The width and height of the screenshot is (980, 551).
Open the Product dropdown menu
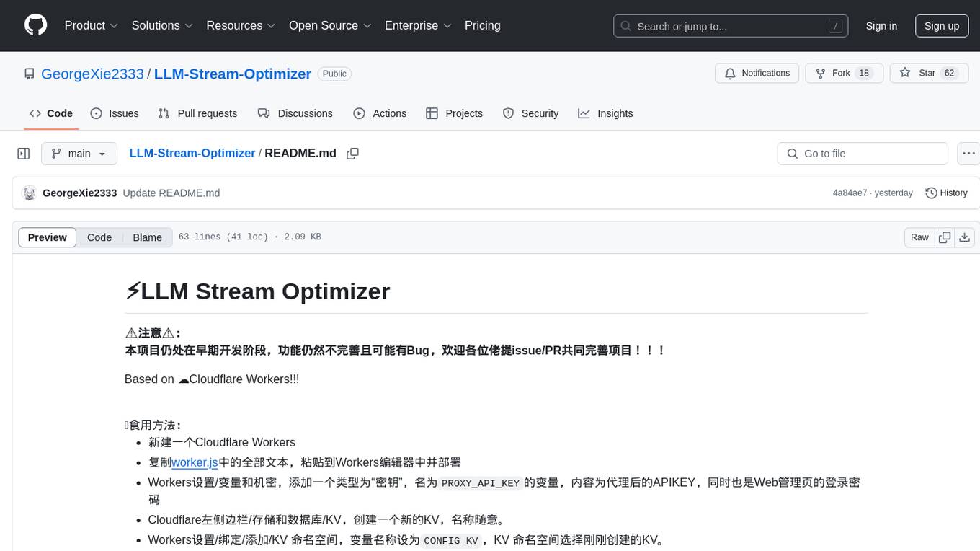(x=92, y=25)
